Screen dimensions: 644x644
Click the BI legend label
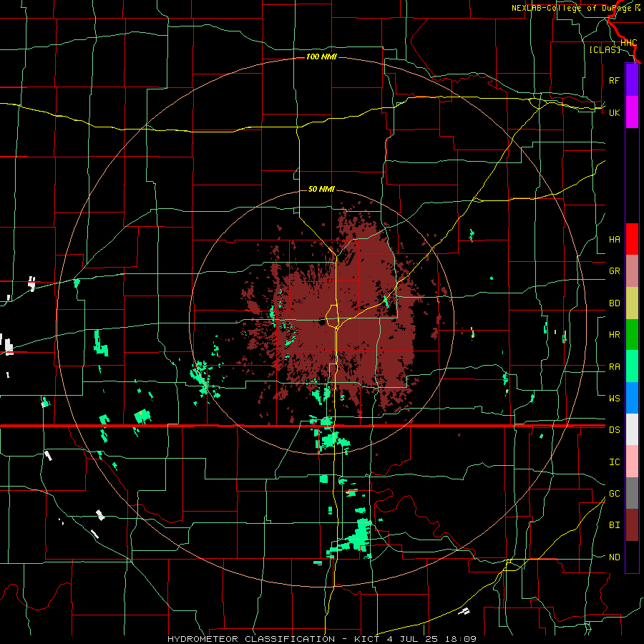[614, 525]
